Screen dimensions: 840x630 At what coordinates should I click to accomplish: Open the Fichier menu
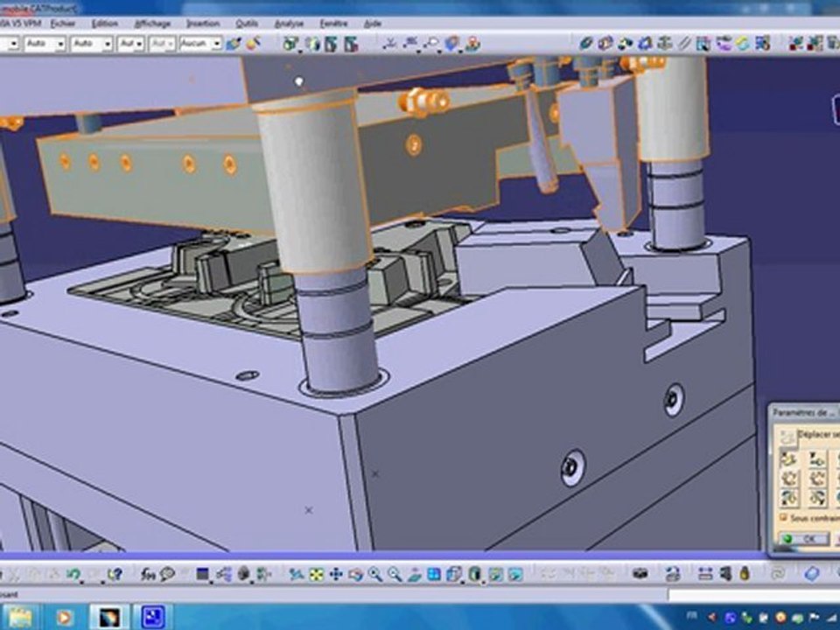point(62,24)
